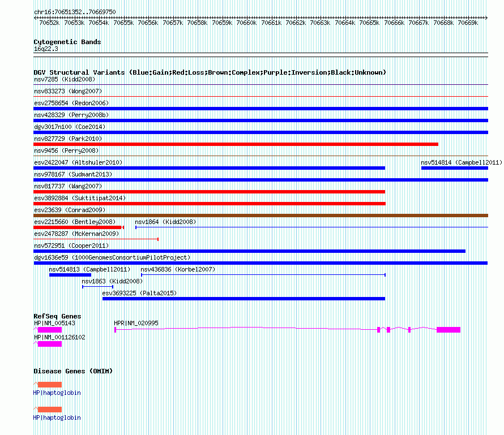Click the 70665k position on the ruler

[x=369, y=23]
